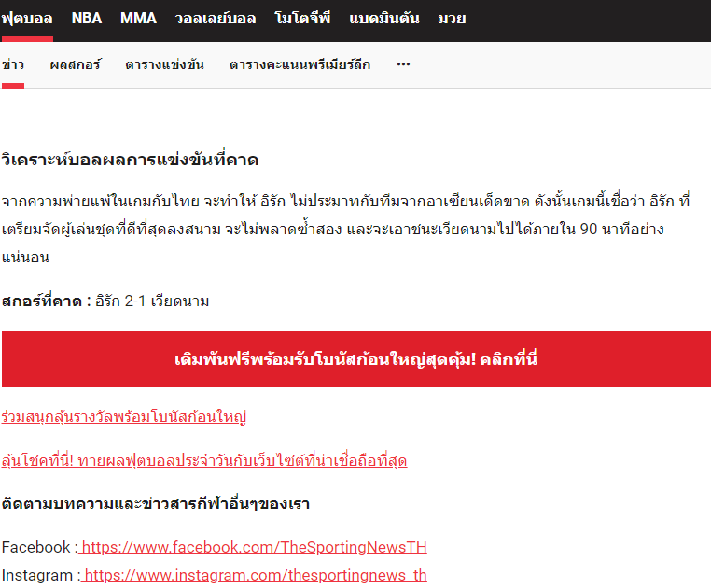The height and width of the screenshot is (588, 711).
Task: Open the ลุ้นโชคที่นี่ football prediction link
Action: click(204, 461)
